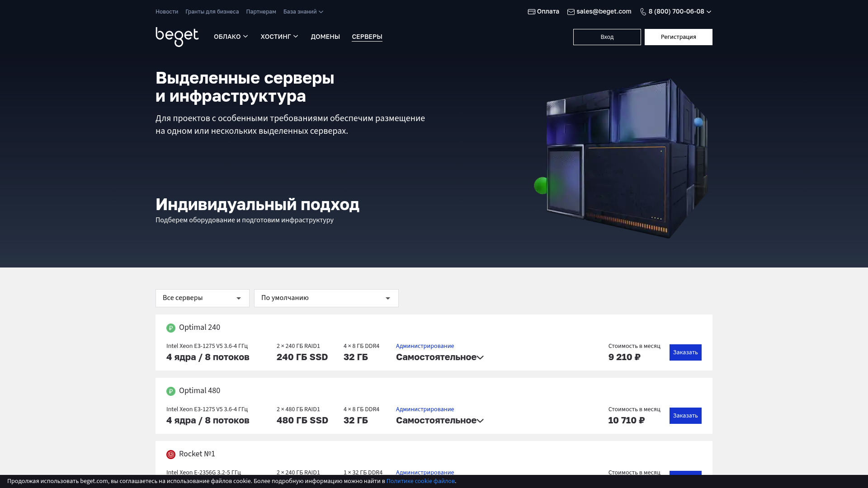868x488 pixels.
Task: Open the 'По умолчанию' sorting dropdown
Action: (x=326, y=298)
